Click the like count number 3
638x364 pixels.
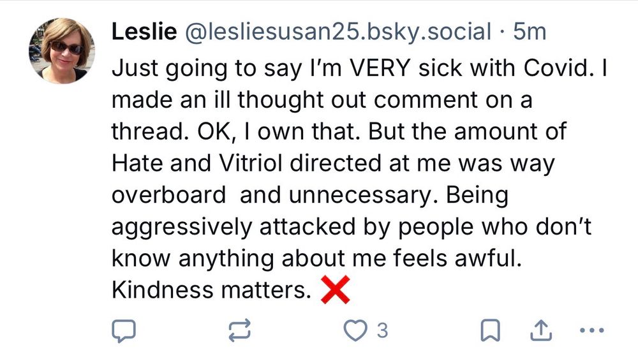point(382,330)
